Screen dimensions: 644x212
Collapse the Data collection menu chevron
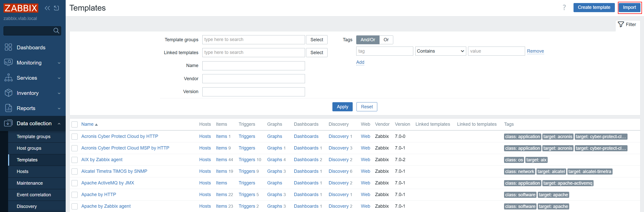click(59, 124)
